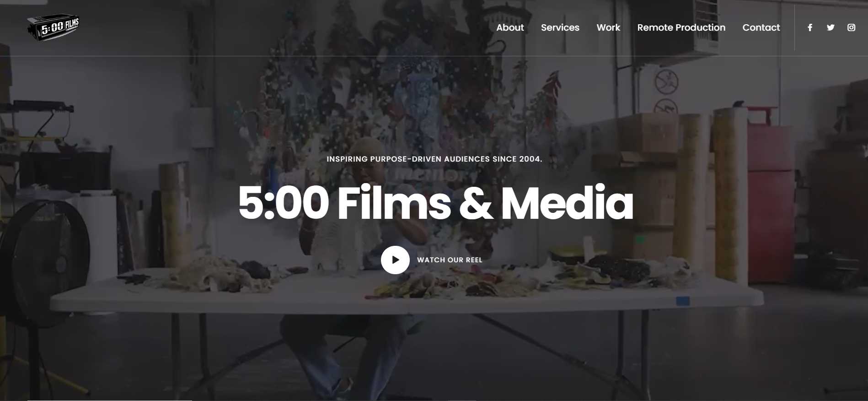
Task: Click the 'Inspiring purpose-driven audiences since 2004.' tagline
Action: (x=434, y=159)
